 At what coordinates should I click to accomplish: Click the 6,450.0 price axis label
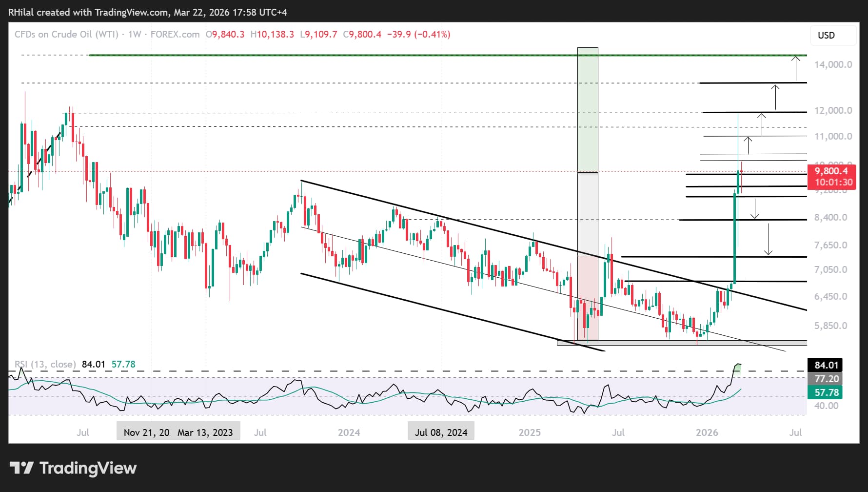click(x=830, y=296)
